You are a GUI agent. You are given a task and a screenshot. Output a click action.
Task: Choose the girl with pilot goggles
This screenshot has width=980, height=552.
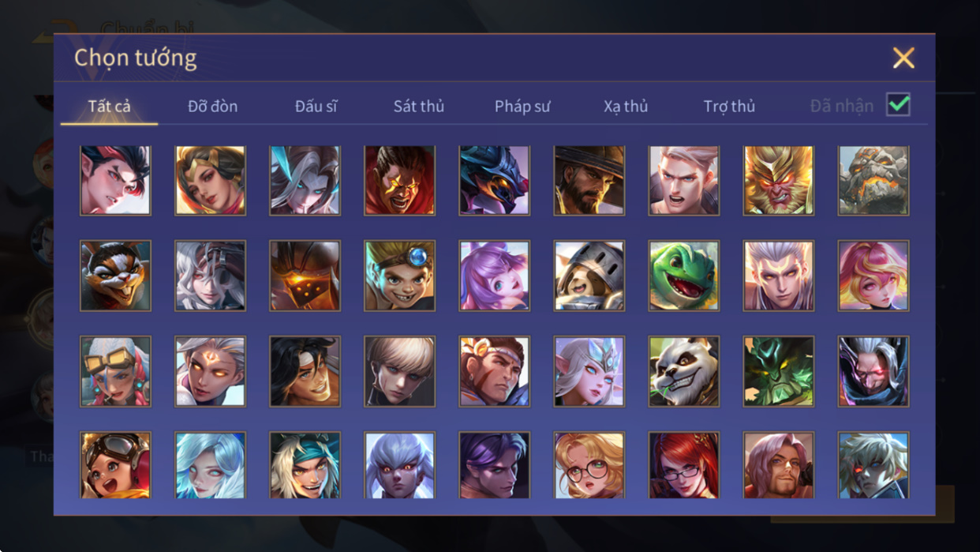point(115,466)
